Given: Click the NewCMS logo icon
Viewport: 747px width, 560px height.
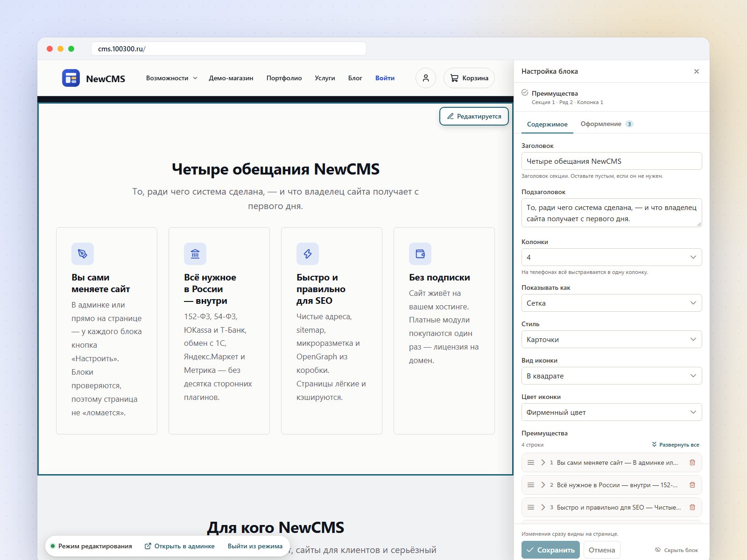Looking at the screenshot, I should point(71,78).
